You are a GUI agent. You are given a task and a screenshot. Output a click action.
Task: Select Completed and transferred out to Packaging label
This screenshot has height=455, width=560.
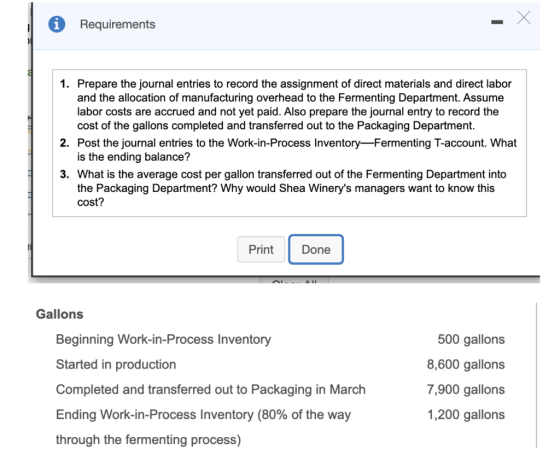(211, 389)
